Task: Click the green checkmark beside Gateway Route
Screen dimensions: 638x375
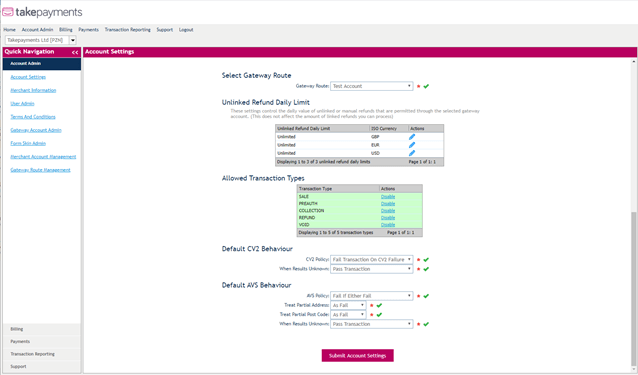Action: (426, 86)
